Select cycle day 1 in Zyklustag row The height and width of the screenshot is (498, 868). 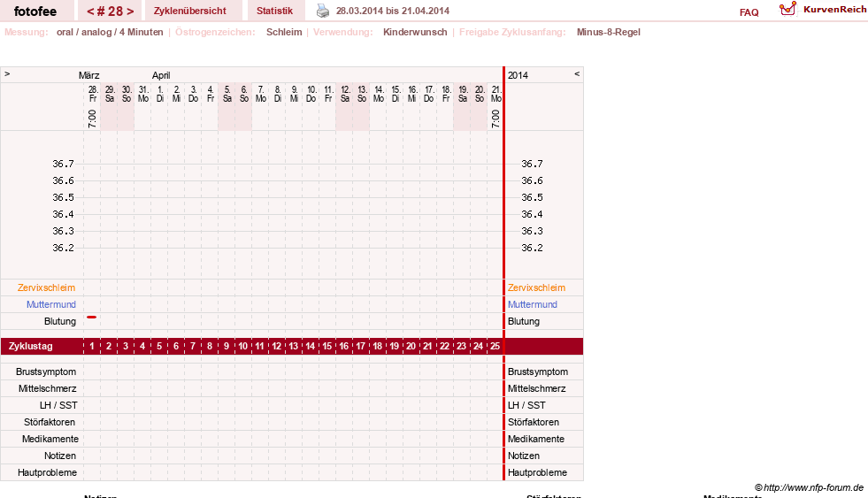pyautogui.click(x=92, y=347)
